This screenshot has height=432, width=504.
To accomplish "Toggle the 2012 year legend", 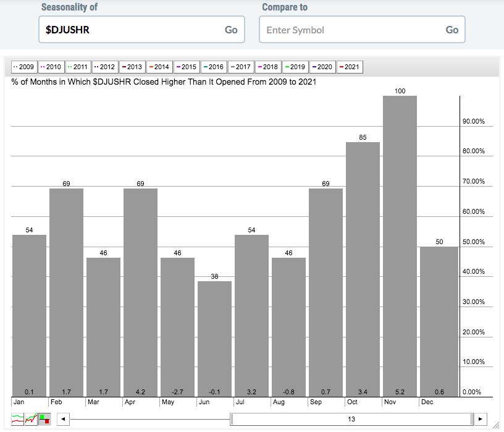I will click(x=105, y=67).
